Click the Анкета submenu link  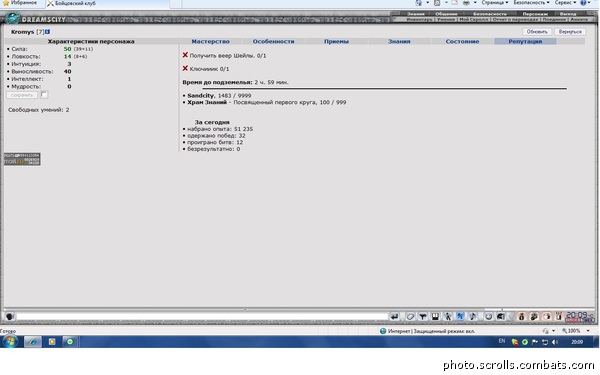coord(579,19)
